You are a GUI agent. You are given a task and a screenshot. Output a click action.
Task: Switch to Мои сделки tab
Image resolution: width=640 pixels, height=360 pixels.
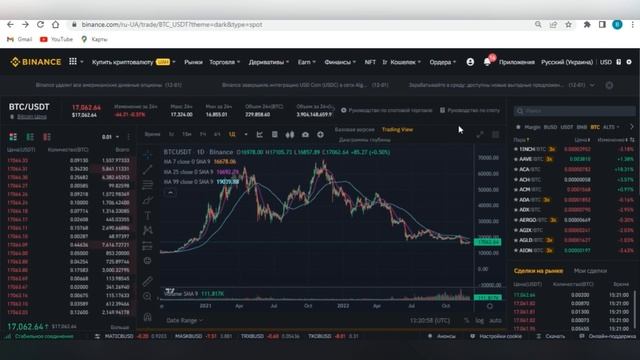click(x=590, y=271)
